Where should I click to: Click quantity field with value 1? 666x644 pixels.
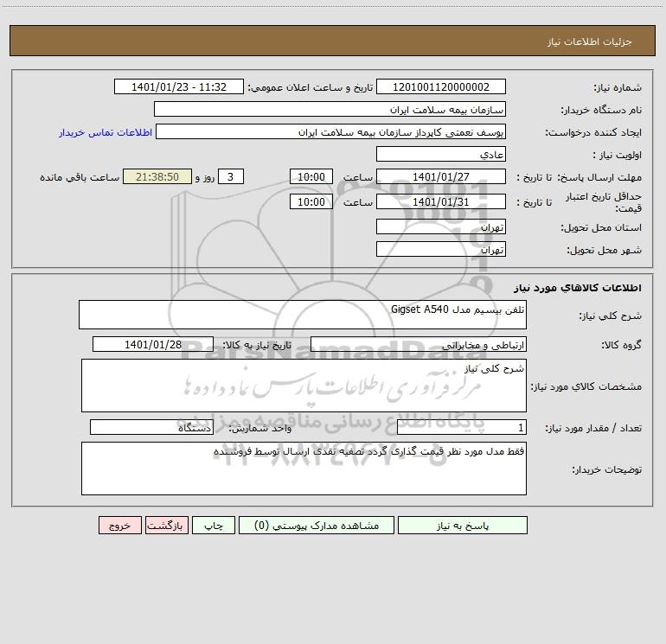point(462,427)
